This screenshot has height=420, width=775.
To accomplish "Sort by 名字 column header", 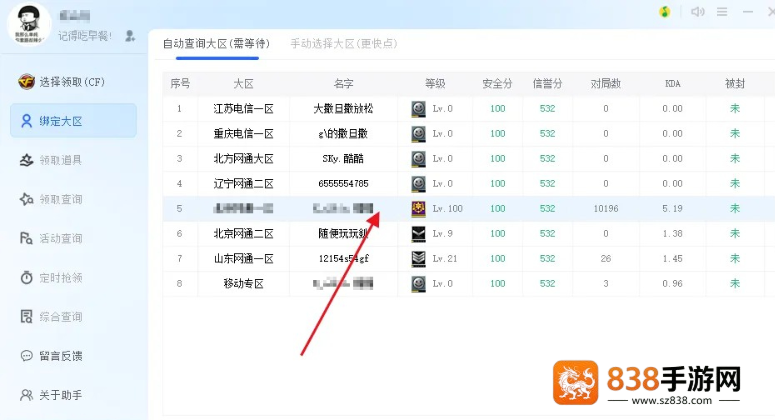I will [343, 84].
